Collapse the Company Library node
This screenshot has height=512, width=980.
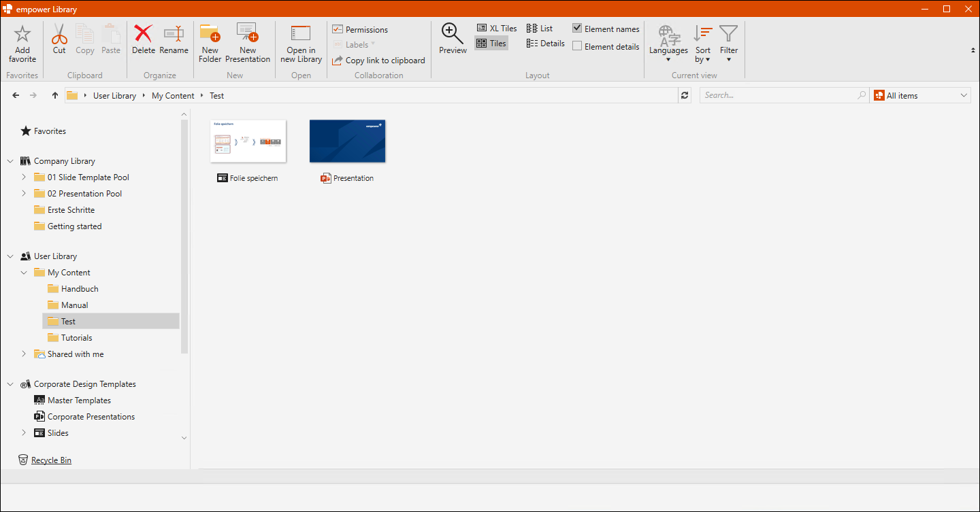[10, 161]
